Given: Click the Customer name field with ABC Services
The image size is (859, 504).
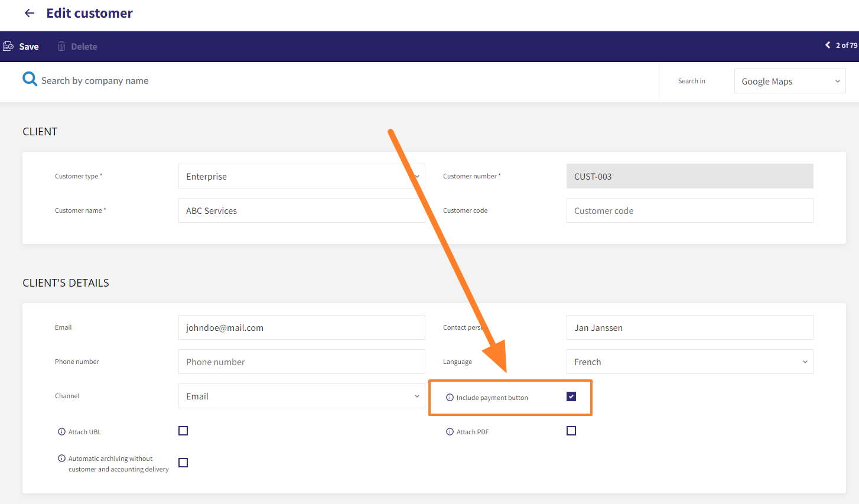Looking at the screenshot, I should (301, 210).
